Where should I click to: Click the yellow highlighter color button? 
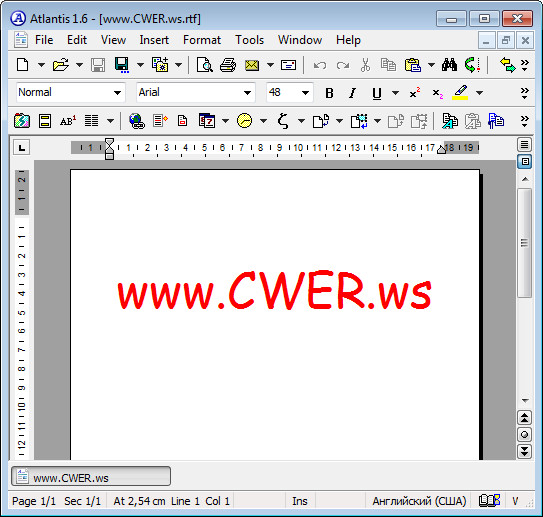point(460,93)
